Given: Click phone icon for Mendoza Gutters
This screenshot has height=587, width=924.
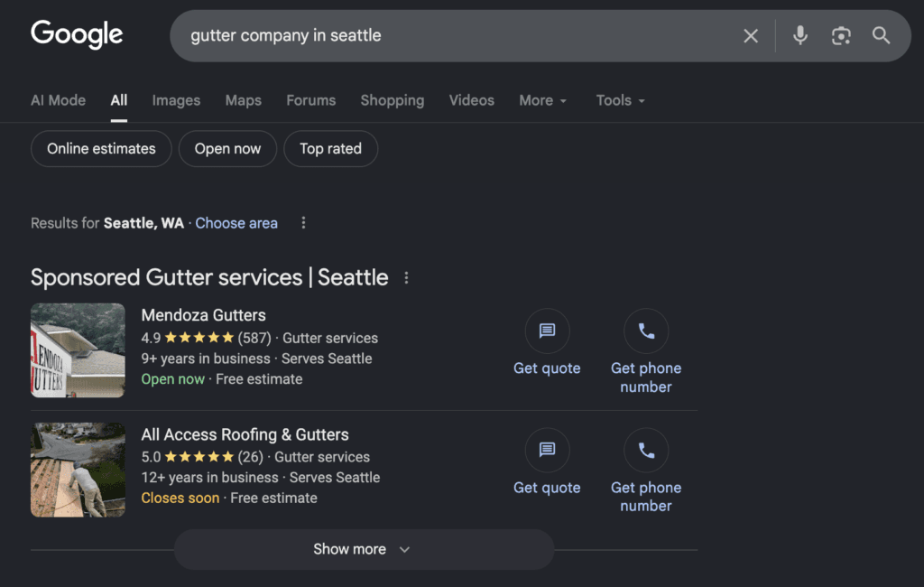Looking at the screenshot, I should point(646,331).
